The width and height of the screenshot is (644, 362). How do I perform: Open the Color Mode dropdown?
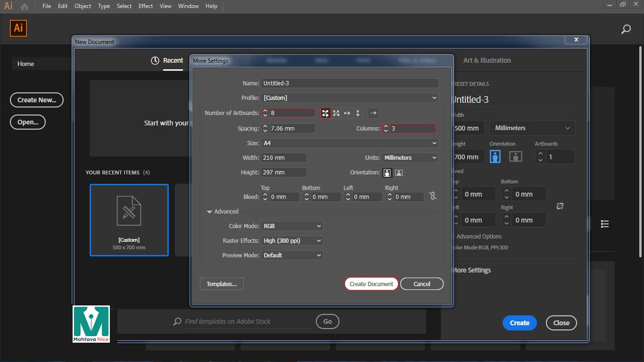(292, 226)
